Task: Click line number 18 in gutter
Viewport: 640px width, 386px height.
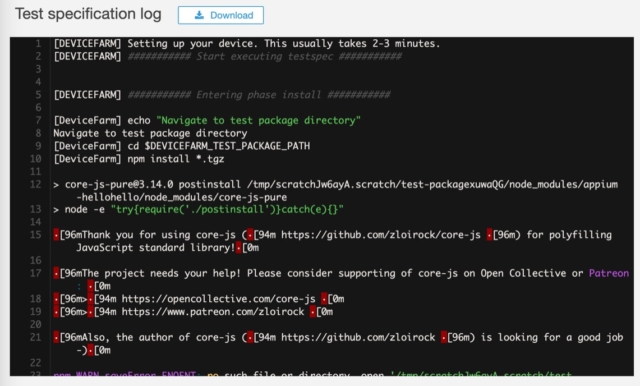Action: coord(36,299)
